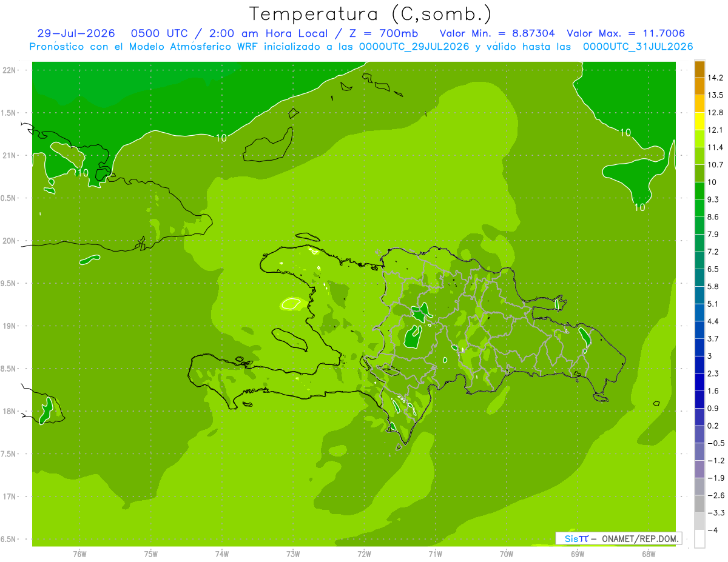Click the "21N" latitude label
The height and width of the screenshot is (562, 728).
10,156
